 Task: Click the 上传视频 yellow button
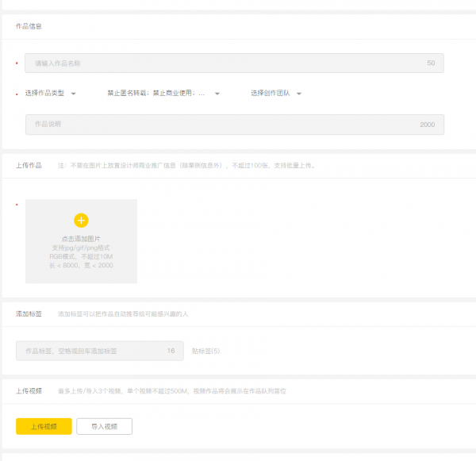tap(44, 426)
